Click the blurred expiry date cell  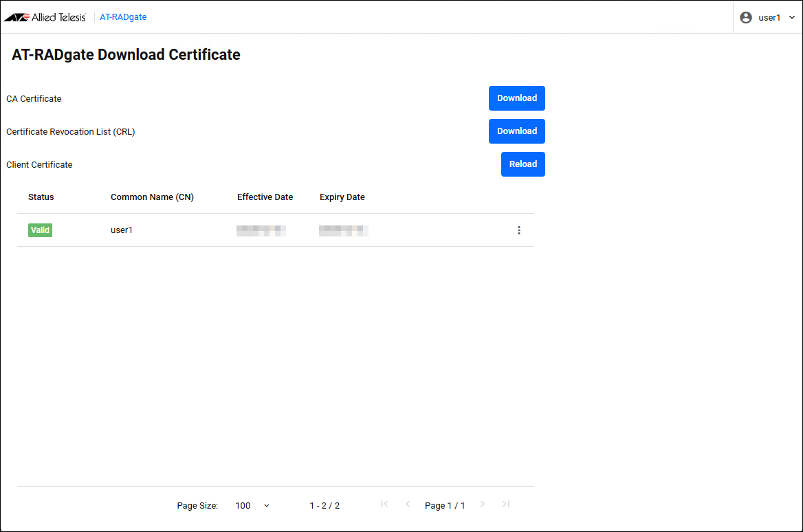coord(344,230)
